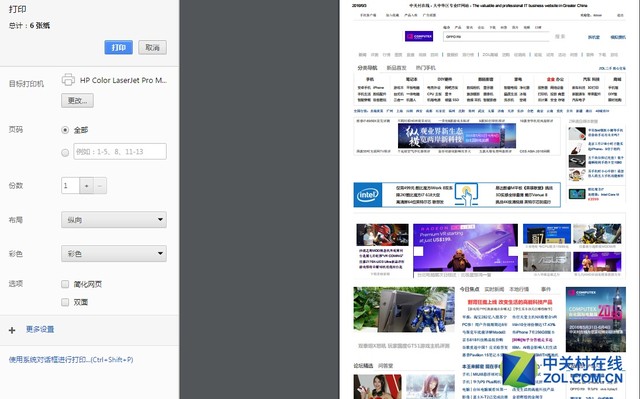Viewport: 640px width, 399px height.
Task: Enable the 简化网页 simplify page checkbox
Action: click(x=65, y=284)
